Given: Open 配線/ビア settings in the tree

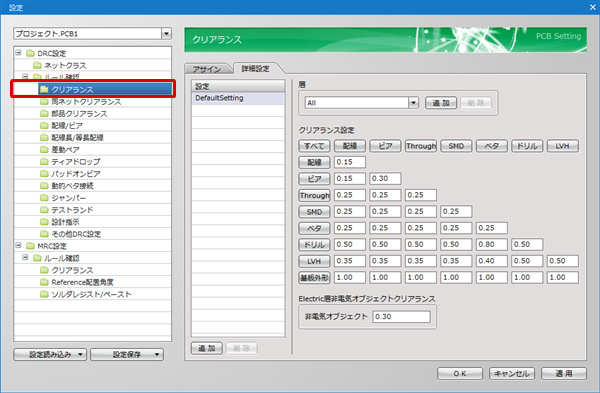Looking at the screenshot, I should point(67,126).
